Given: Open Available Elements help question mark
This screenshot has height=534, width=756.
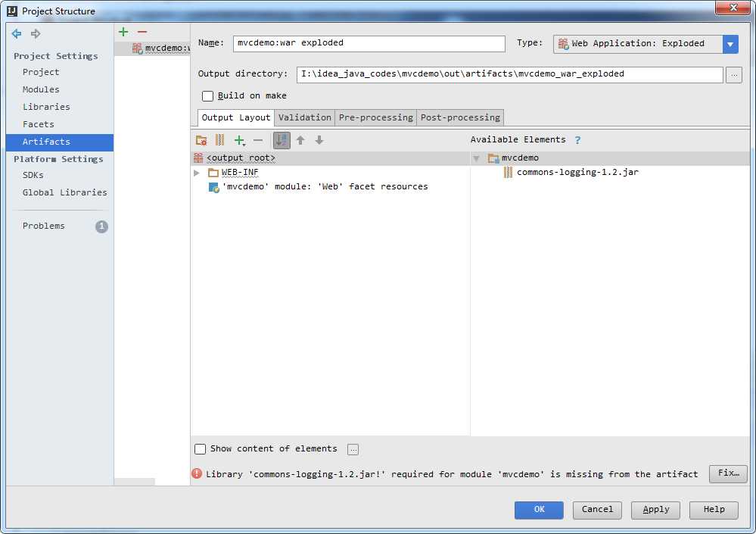Looking at the screenshot, I should [577, 140].
